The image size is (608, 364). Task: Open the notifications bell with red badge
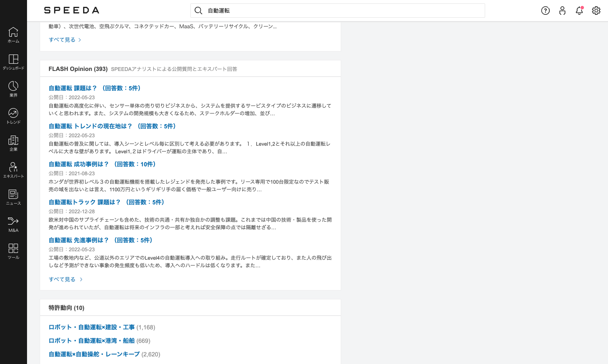point(579,11)
